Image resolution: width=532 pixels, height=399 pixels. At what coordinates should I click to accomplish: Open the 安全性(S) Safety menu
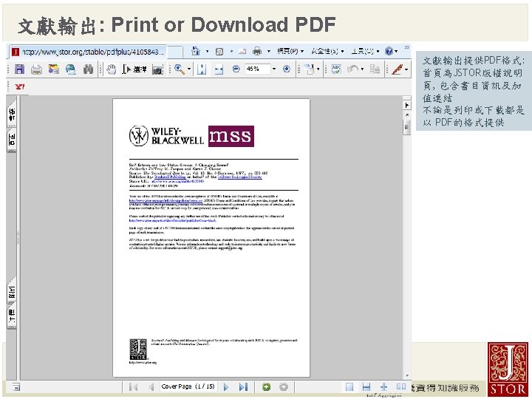(327, 51)
